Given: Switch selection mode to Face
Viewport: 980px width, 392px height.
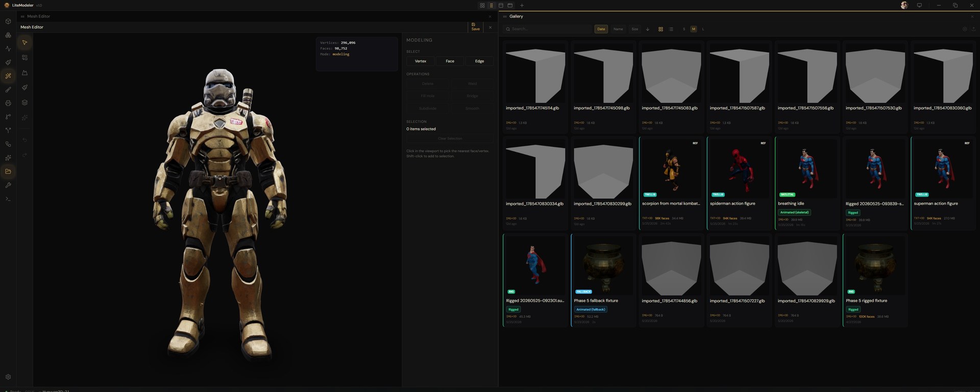Looking at the screenshot, I should 450,61.
